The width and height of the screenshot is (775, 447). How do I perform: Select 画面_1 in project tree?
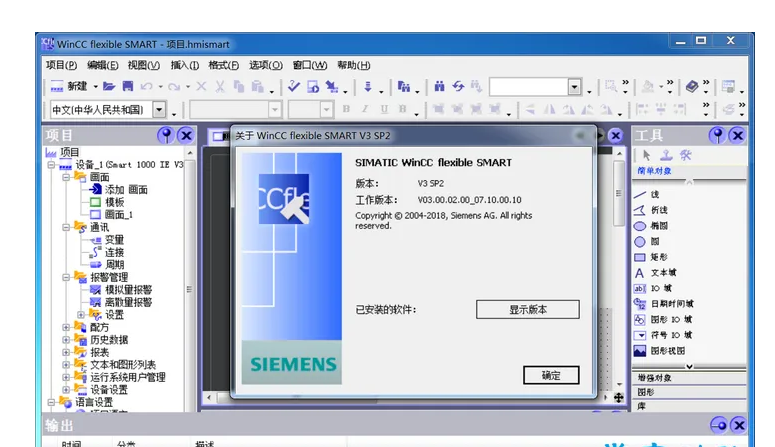point(111,215)
